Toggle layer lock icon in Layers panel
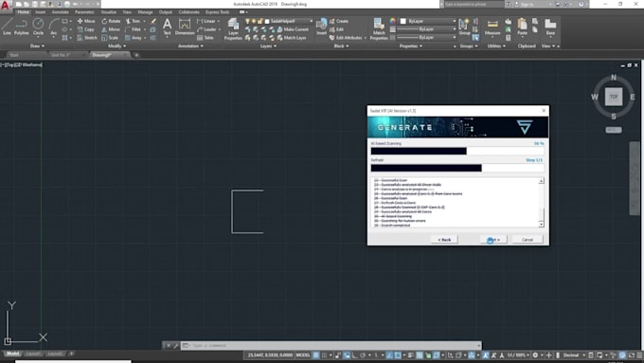 [260, 21]
